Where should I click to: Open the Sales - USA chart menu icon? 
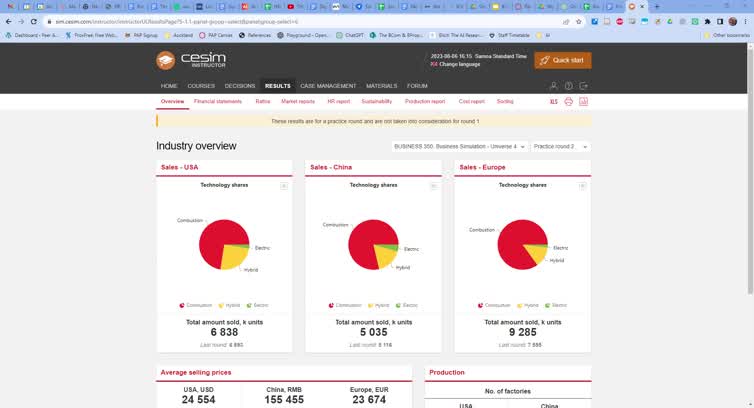tap(284, 186)
